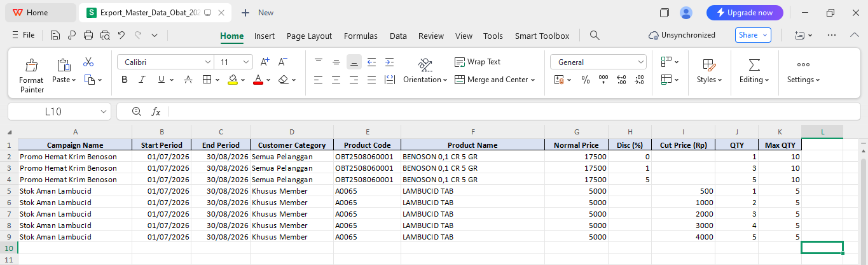Click the Undo arrow icon
The height and width of the screenshot is (265, 868).
click(x=121, y=36)
